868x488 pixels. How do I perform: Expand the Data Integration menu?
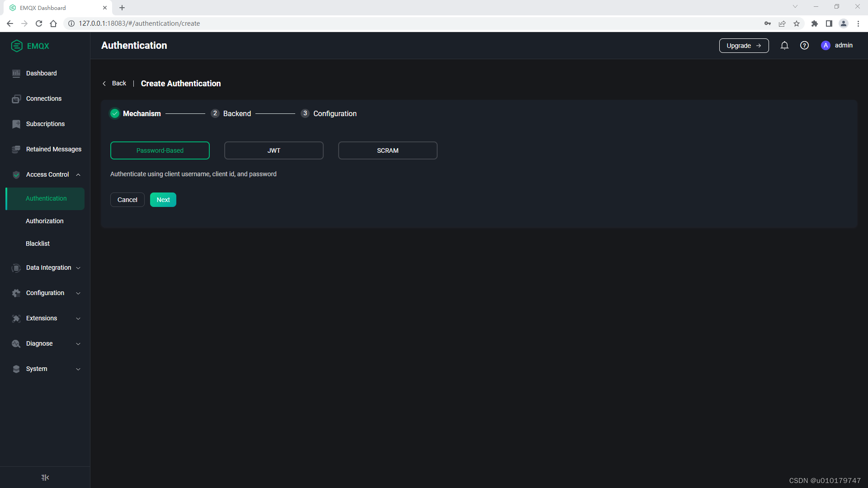click(x=78, y=268)
